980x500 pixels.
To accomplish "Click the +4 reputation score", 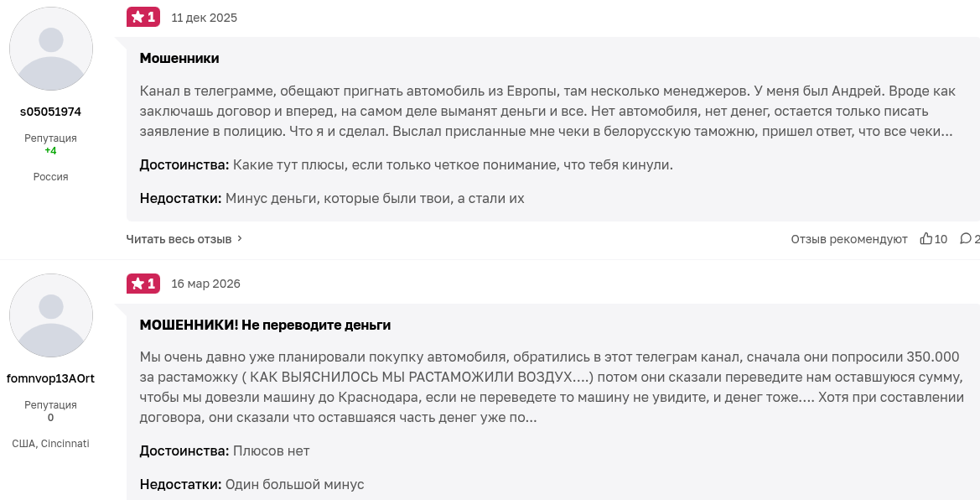I will 50,151.
